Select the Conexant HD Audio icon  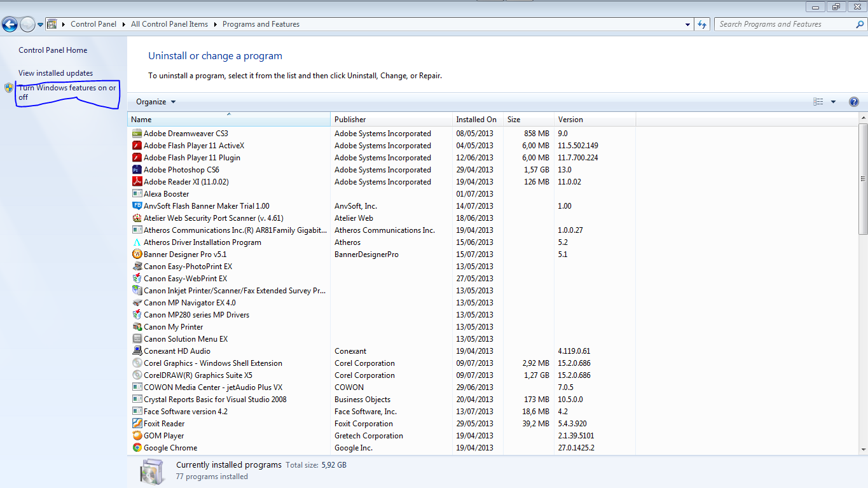(137, 351)
